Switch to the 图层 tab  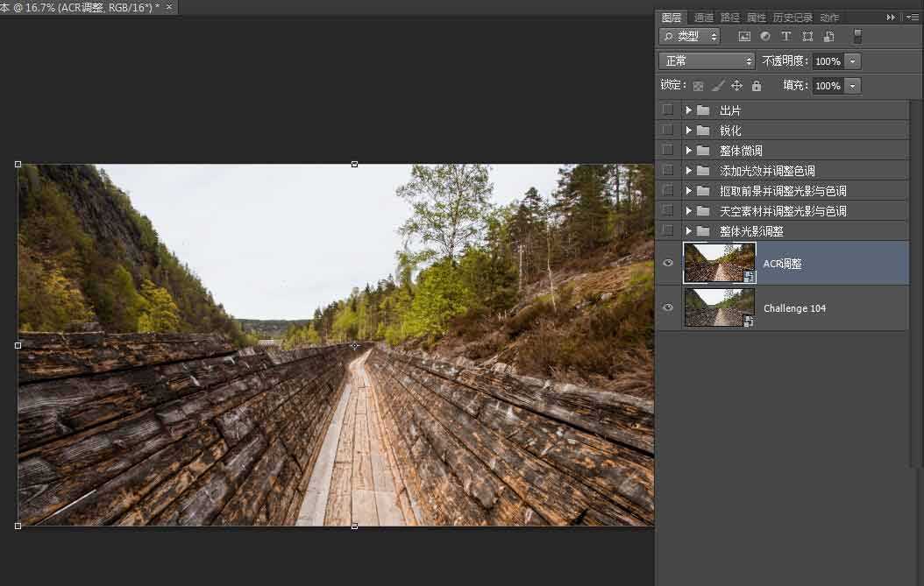click(x=672, y=18)
